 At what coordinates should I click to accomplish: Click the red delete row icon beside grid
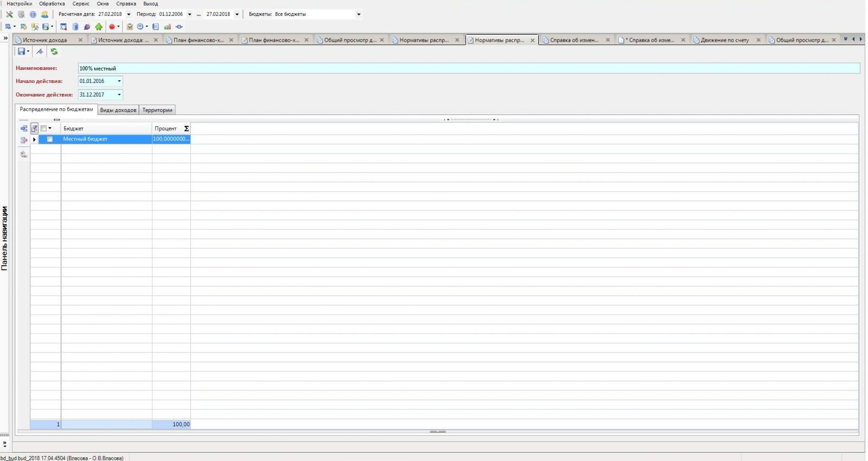tap(24, 140)
